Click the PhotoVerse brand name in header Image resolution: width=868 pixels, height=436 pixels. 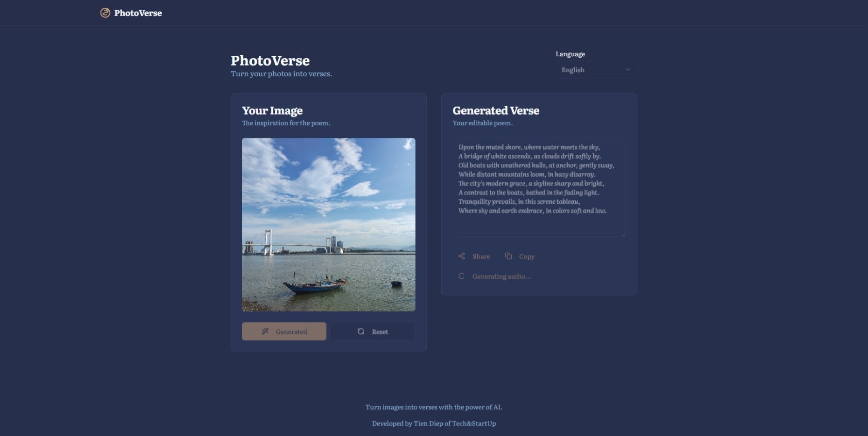click(138, 13)
